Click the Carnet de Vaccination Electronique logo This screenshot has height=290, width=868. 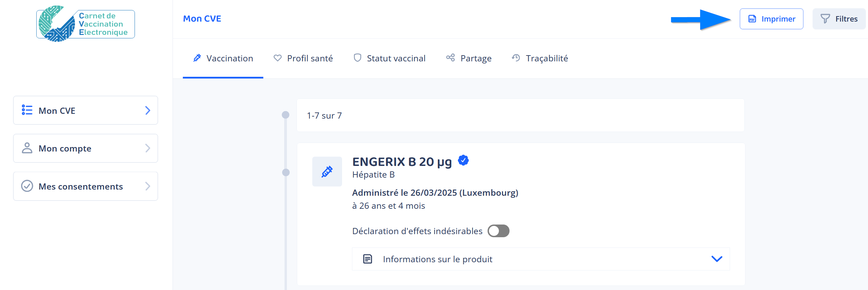85,24
